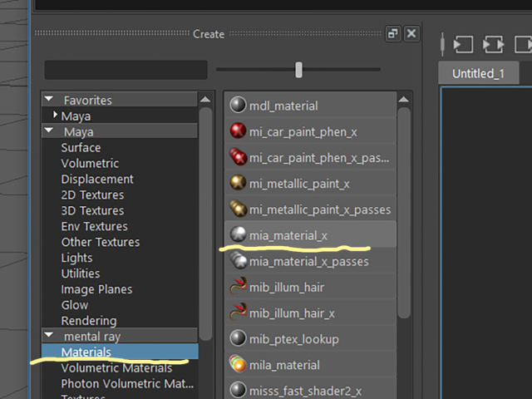
Task: Click the mi_metallic_paint_x_passes label
Action: [x=320, y=209]
